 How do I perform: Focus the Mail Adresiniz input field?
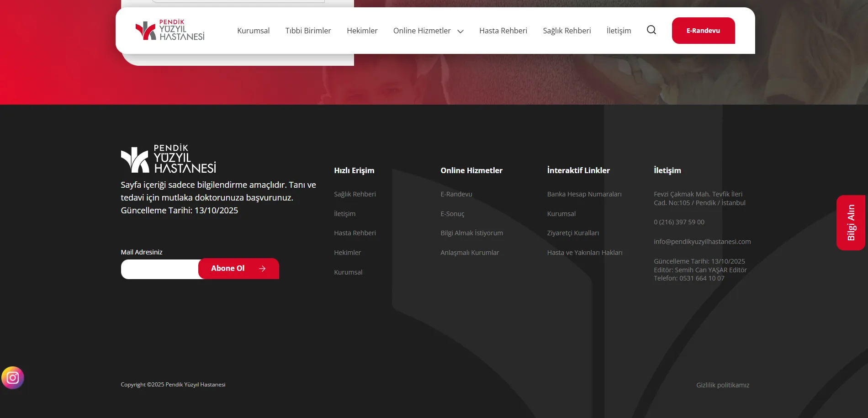coord(160,269)
